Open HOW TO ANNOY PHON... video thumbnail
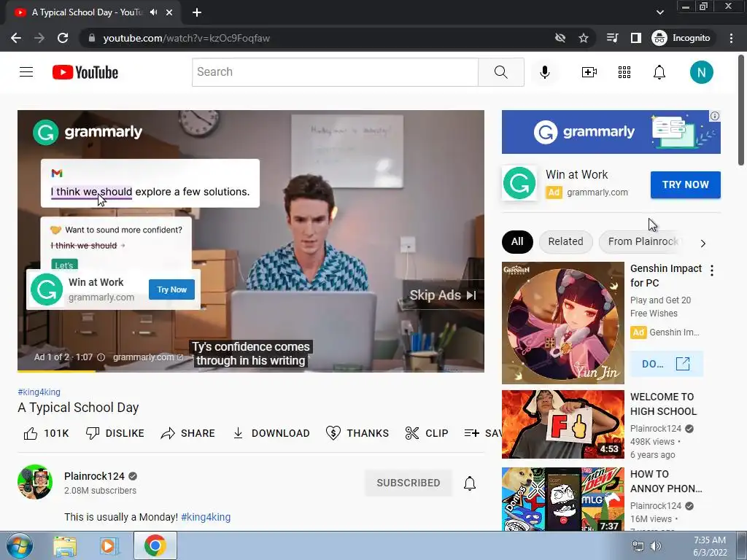 coord(562,499)
